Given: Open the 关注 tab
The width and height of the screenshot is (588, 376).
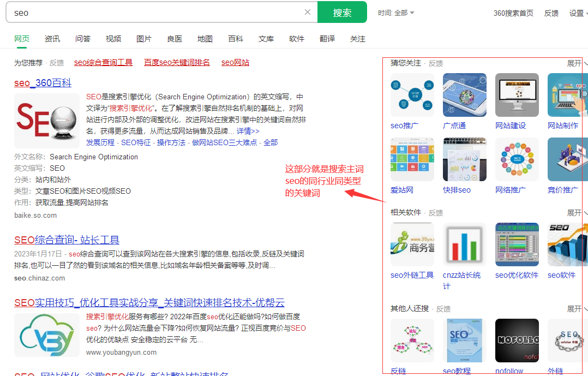Looking at the screenshot, I should click(x=358, y=39).
